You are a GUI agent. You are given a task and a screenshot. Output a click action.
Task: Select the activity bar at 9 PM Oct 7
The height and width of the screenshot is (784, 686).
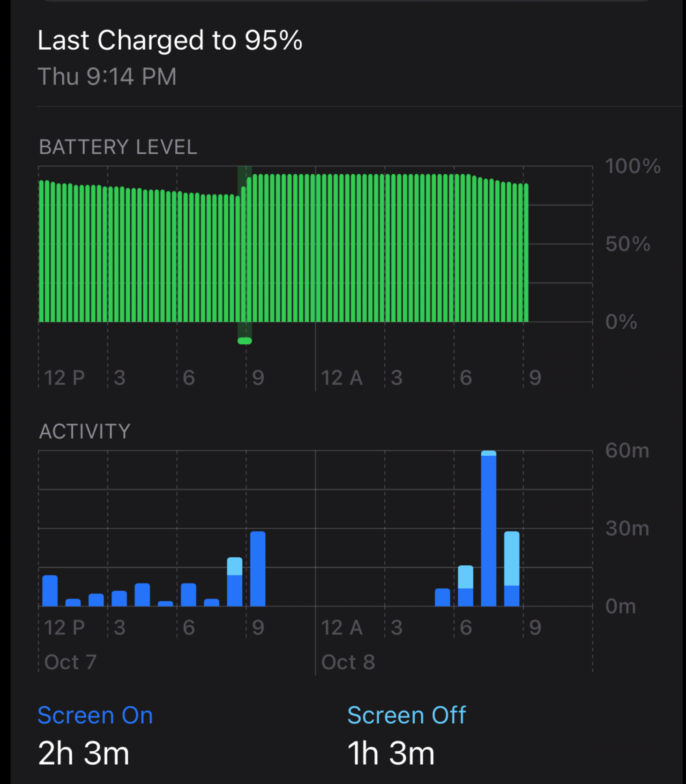(x=258, y=569)
